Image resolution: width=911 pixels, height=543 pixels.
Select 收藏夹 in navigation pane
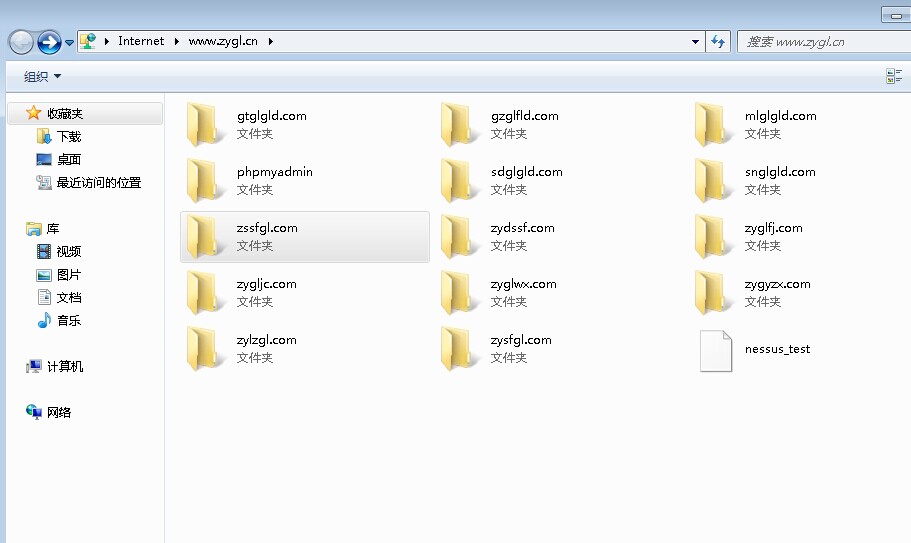click(x=85, y=113)
